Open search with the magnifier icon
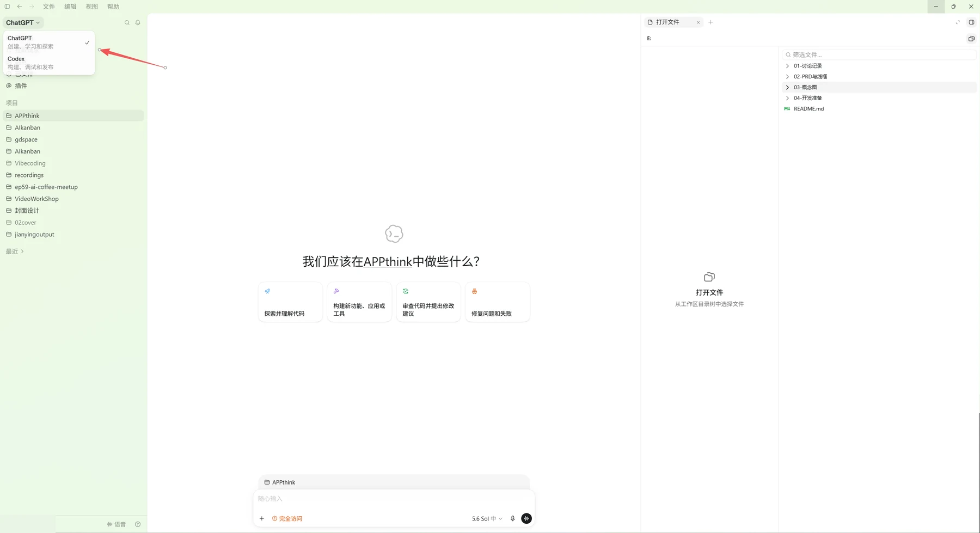 [127, 23]
